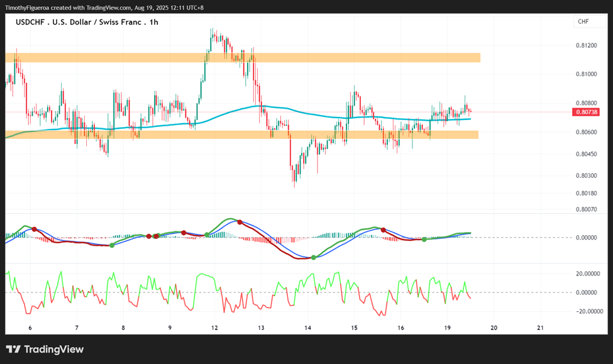Viewport: 613px width, 364px height.
Task: Click date label 7 on time axis
Action: point(77,328)
